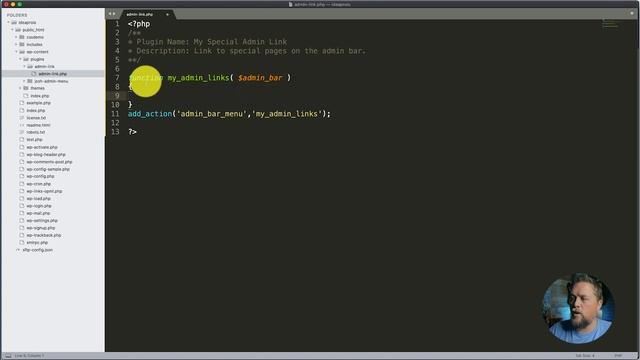Open example.php from the sidebar
Screen dimensions: 640x360
pyautogui.click(x=38, y=103)
